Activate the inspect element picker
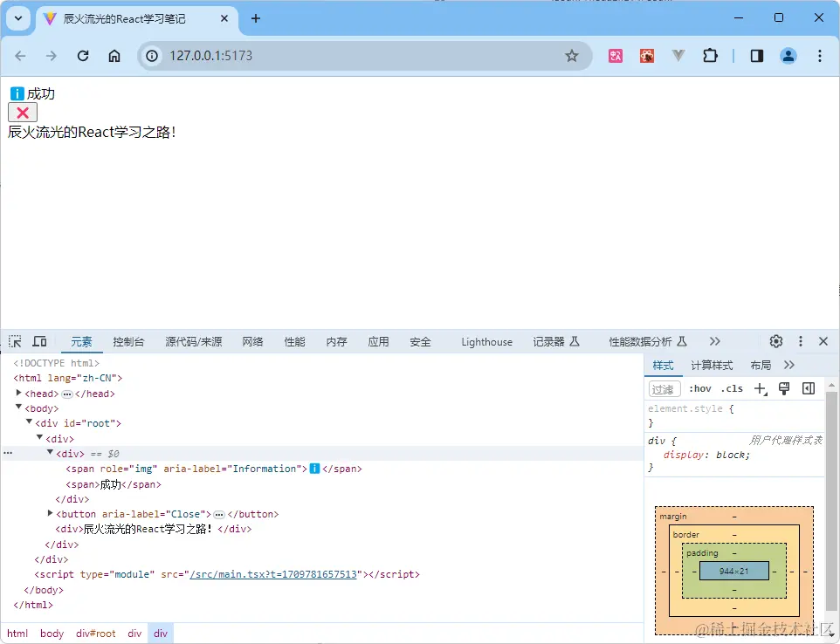The width and height of the screenshot is (840, 644). [15, 341]
